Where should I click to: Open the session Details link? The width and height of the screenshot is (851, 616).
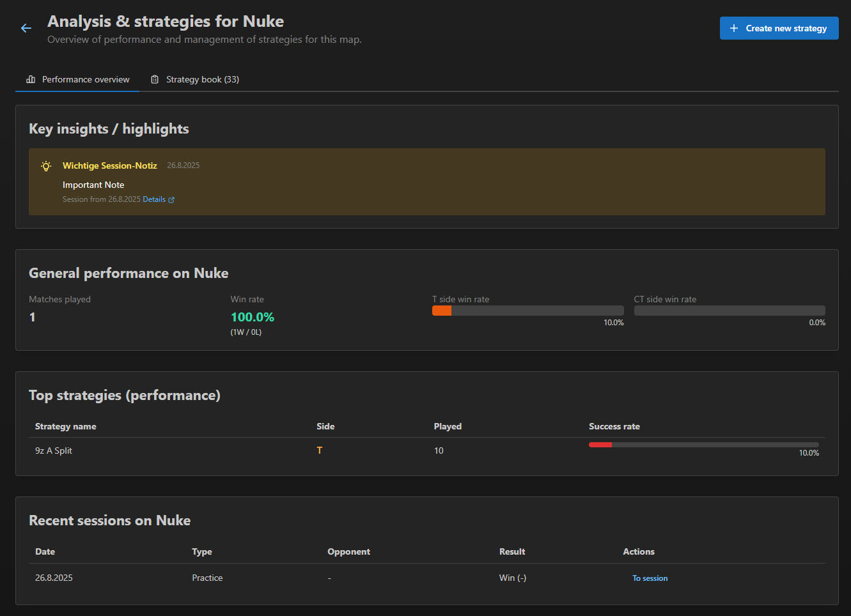155,199
